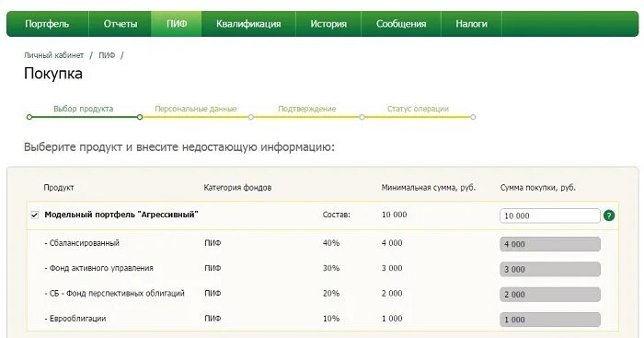Open the Портфель tab

(x=47, y=24)
